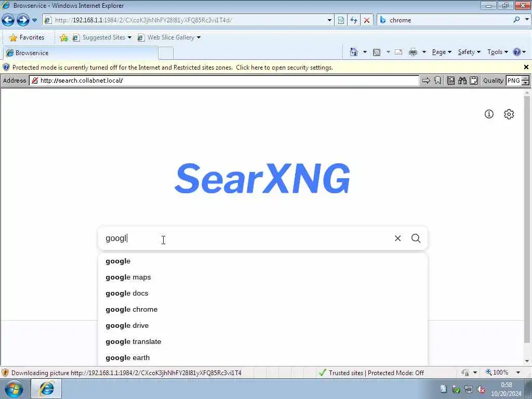This screenshot has width=532, height=399.
Task: Click Trusted sites Protected Mode status text
Action: click(376, 373)
